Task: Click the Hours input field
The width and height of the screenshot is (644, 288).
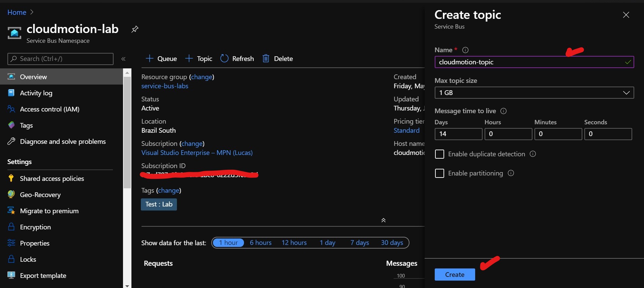Action: click(x=508, y=134)
